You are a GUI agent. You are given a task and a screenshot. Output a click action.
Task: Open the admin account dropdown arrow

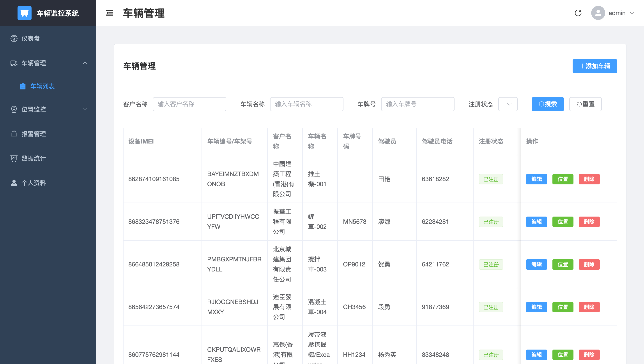[x=632, y=13]
